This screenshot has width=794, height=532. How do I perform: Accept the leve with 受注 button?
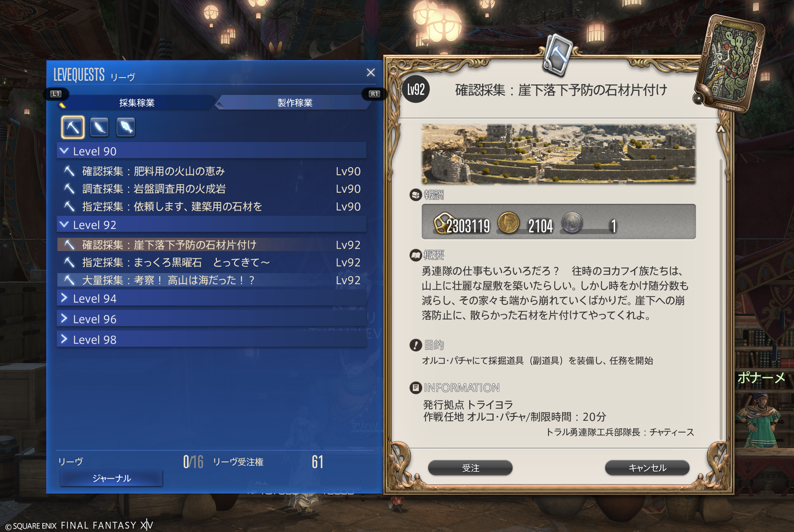[470, 468]
